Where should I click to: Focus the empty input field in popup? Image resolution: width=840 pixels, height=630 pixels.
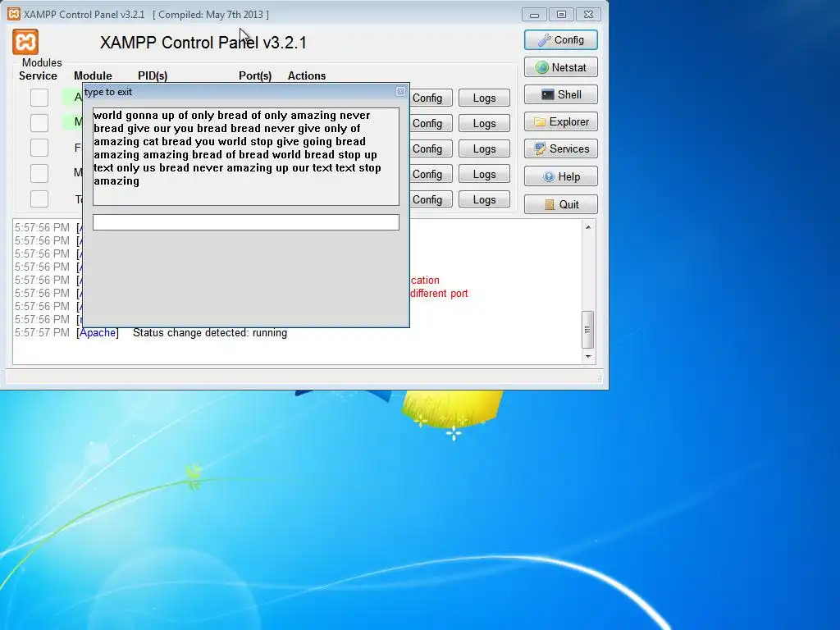(x=246, y=222)
